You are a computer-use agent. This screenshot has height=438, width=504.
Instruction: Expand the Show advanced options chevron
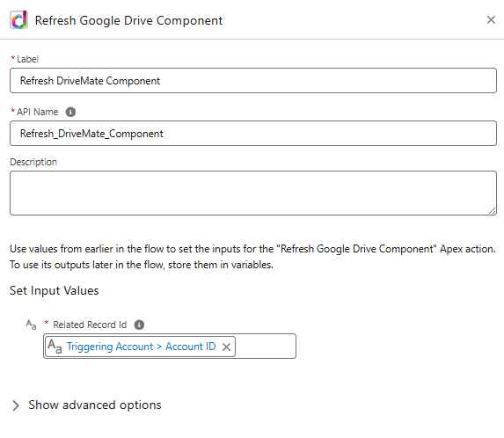(x=16, y=405)
